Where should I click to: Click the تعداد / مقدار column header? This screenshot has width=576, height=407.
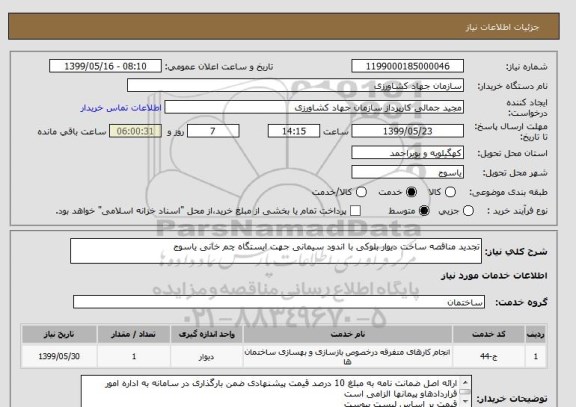click(134, 334)
